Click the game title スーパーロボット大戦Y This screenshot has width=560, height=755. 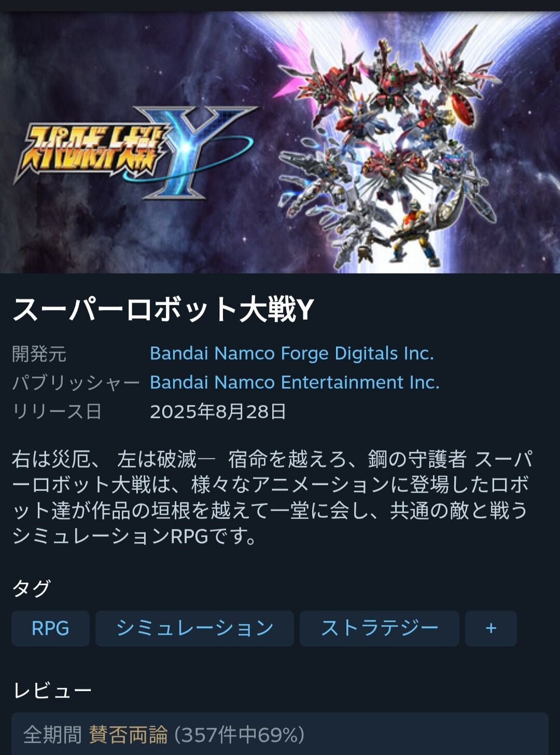[163, 310]
